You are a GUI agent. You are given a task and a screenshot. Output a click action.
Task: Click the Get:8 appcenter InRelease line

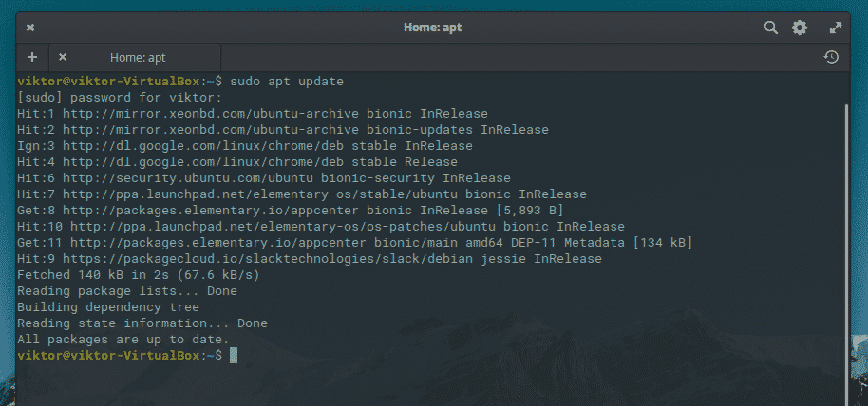pyautogui.click(x=291, y=211)
